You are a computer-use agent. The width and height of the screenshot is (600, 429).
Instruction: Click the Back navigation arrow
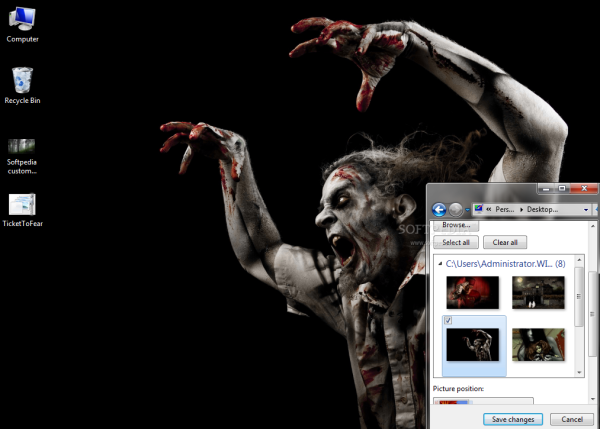coord(438,210)
